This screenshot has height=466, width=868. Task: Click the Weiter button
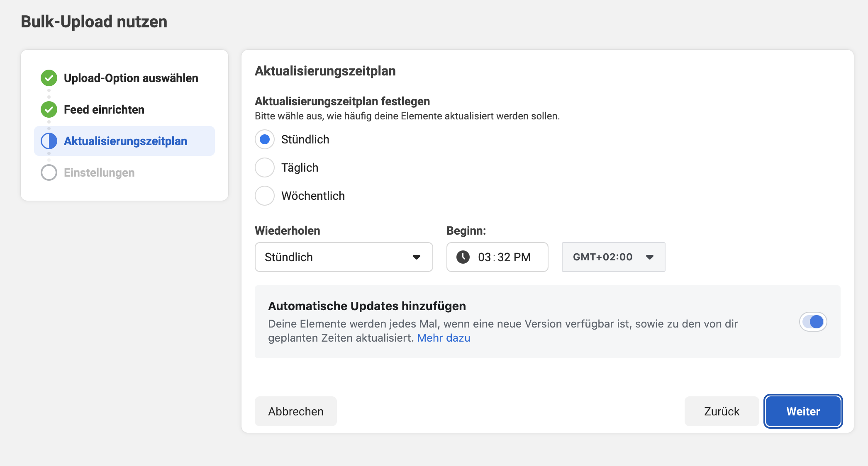(x=803, y=411)
